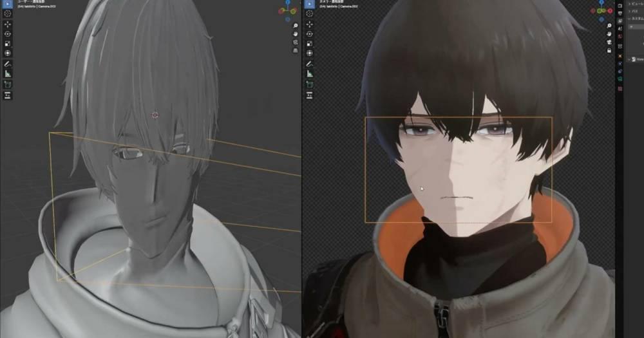Click right-side red X axis on camera viewport gizmo
The width and height of the screenshot is (644, 338).
[610, 11]
